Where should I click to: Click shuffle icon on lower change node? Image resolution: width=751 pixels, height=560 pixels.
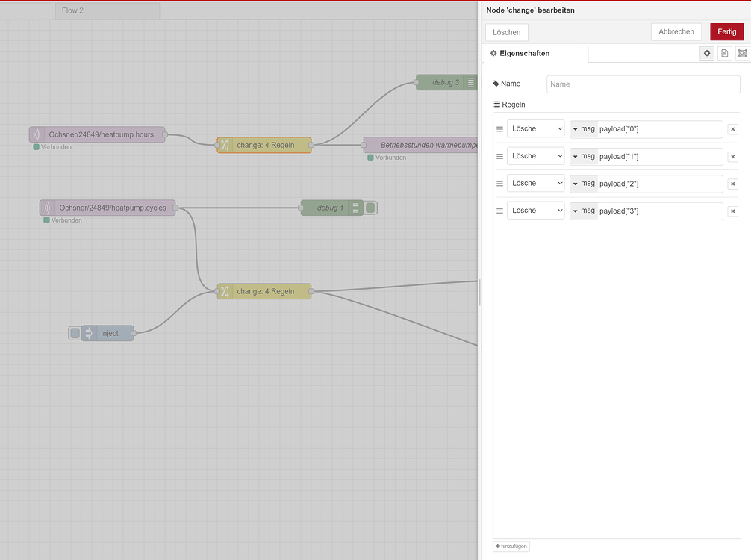(225, 291)
